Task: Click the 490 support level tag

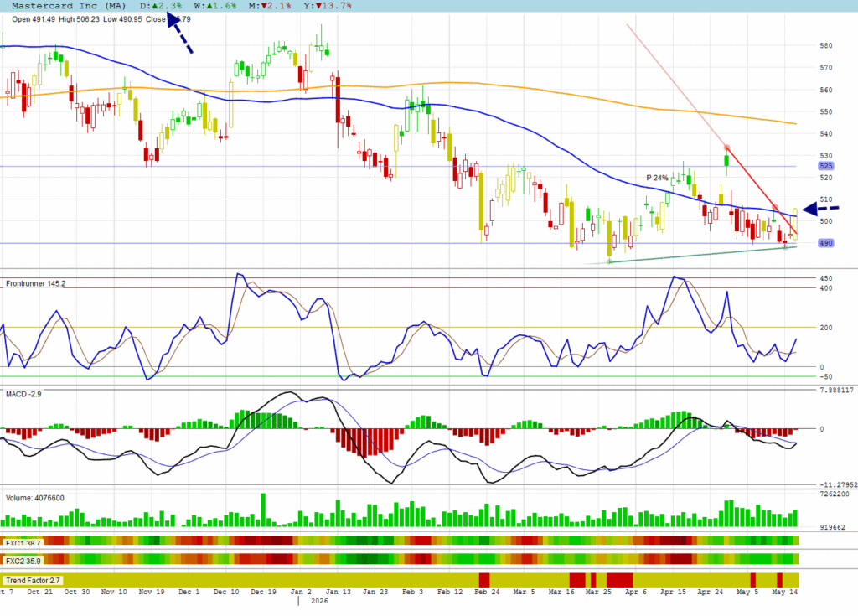Action: 825,243
